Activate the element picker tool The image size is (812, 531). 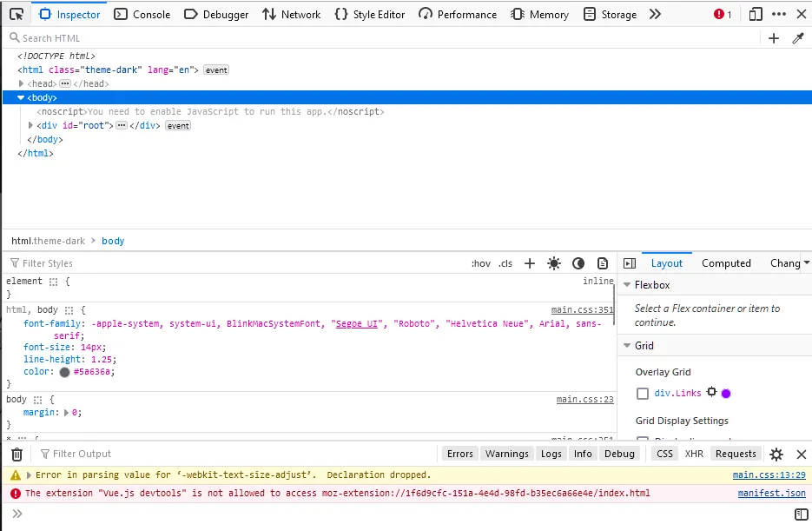tap(17, 14)
